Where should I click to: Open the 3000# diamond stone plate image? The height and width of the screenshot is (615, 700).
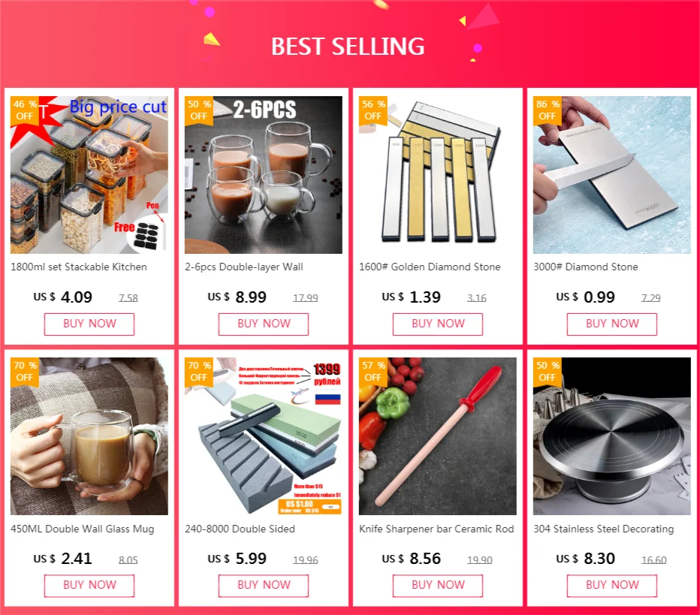pyautogui.click(x=611, y=175)
